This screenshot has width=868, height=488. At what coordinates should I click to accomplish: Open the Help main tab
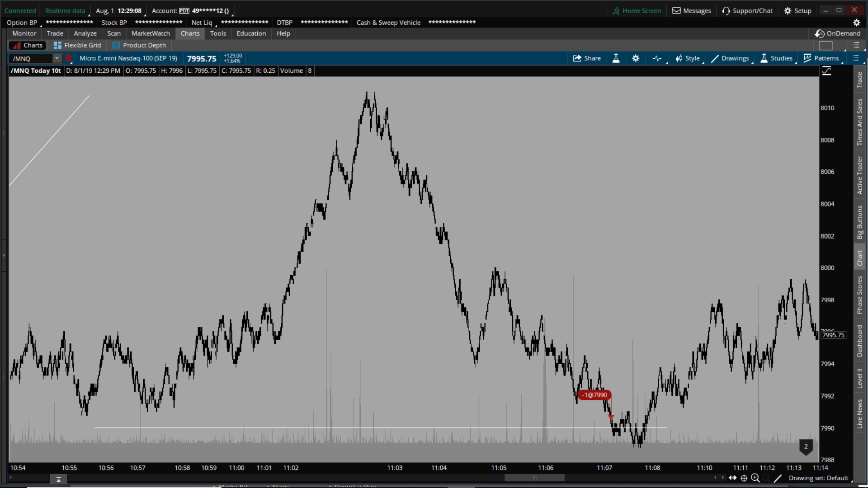283,33
